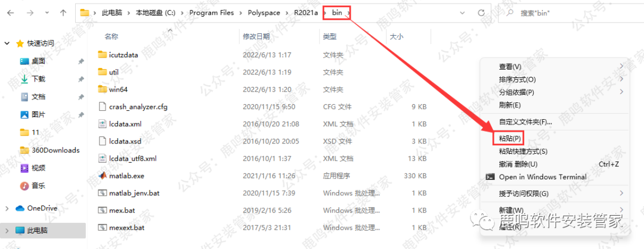Sort files by 修改日期 column
The image size is (644, 249).
click(256, 36)
